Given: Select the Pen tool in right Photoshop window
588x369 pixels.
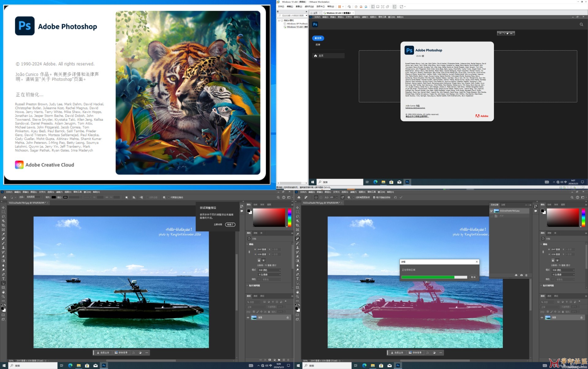Looking at the screenshot, I should (x=298, y=274).
